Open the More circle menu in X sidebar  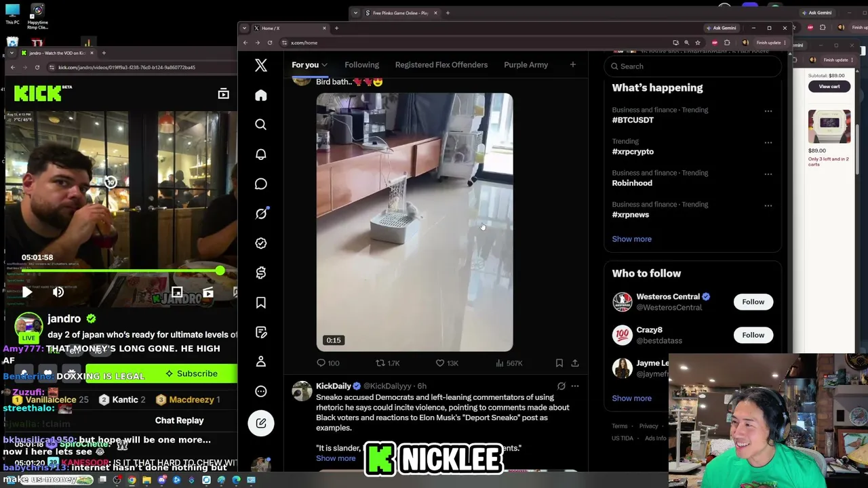(261, 391)
